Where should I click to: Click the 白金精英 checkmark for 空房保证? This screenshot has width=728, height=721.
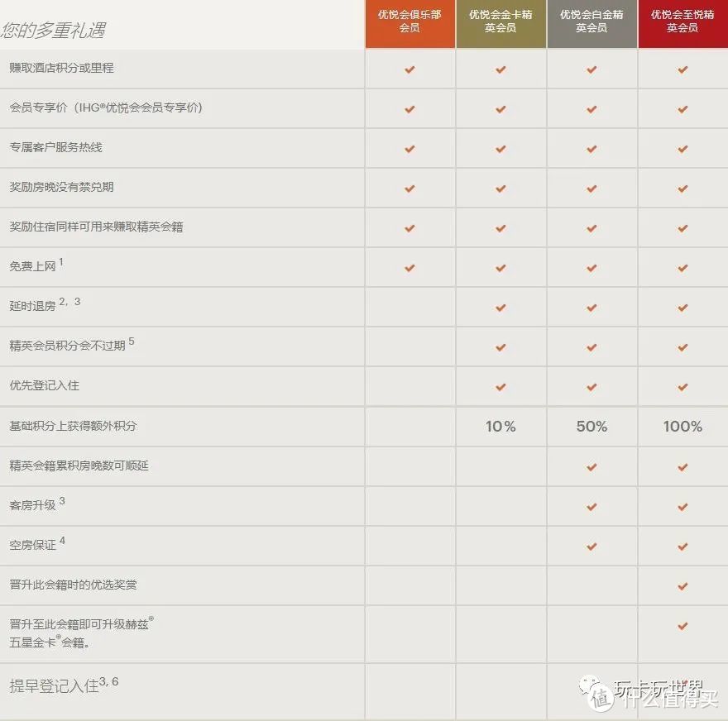click(591, 547)
